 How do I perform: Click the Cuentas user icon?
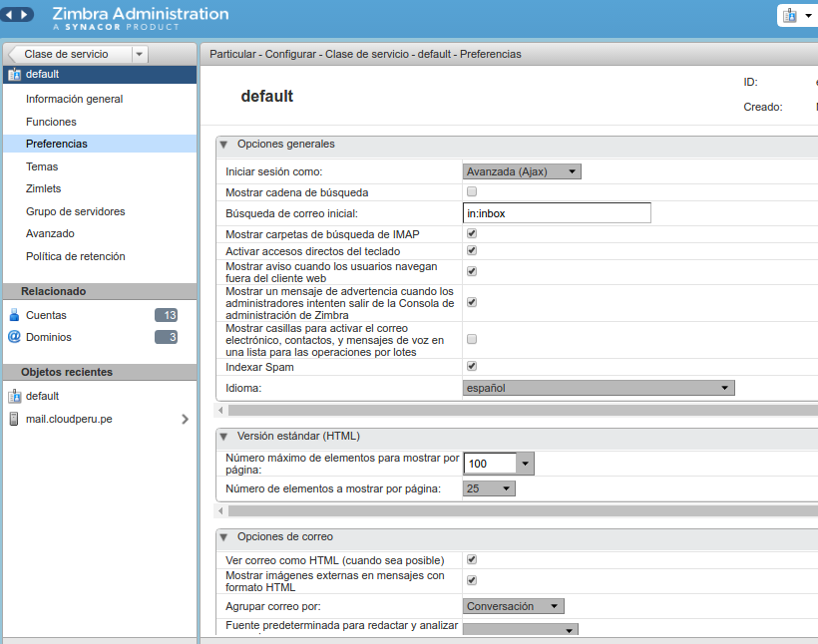tap(15, 315)
